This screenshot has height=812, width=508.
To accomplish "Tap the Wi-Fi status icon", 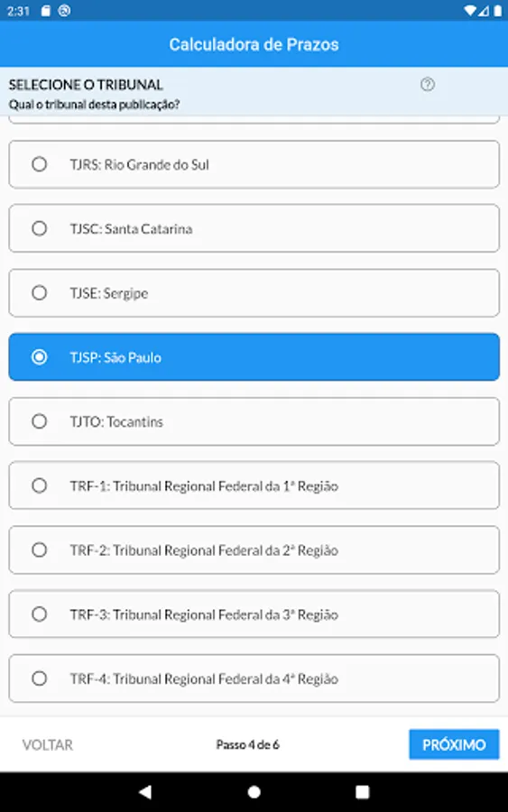I will coord(470,10).
